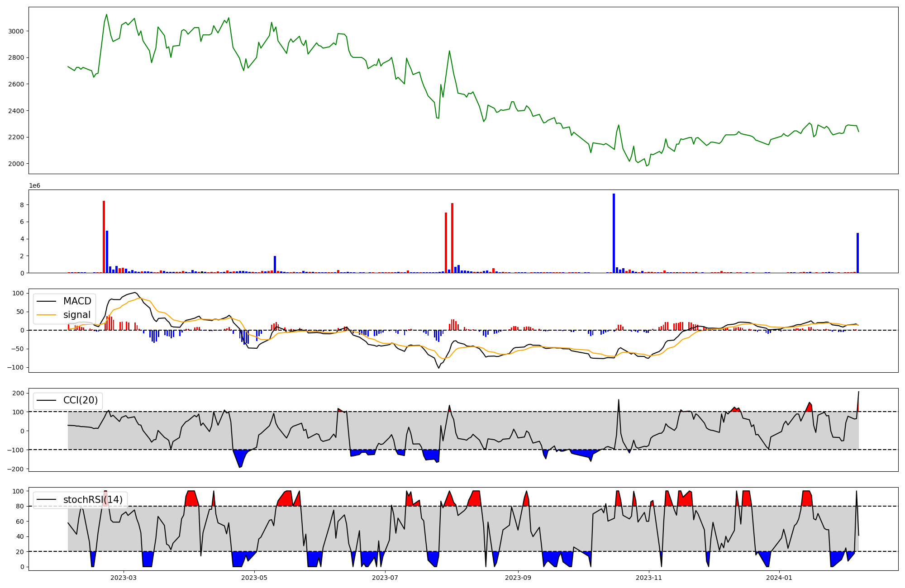The width and height of the screenshot is (905, 588).
Task: Click the CCI(20) legend label
Action: [x=81, y=400]
